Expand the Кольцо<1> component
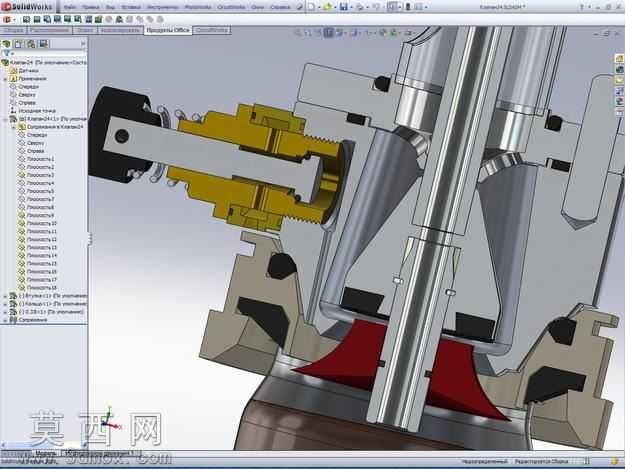The image size is (625, 469). coord(5,304)
